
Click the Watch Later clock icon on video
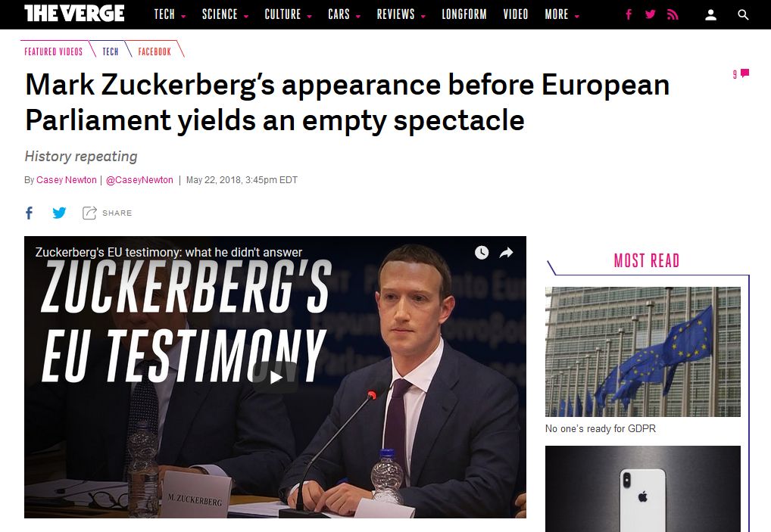482,253
